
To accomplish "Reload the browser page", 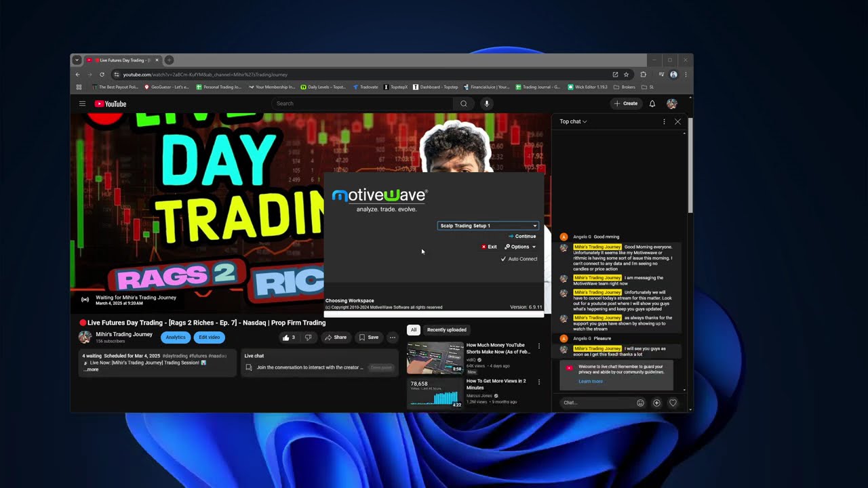I will point(102,75).
